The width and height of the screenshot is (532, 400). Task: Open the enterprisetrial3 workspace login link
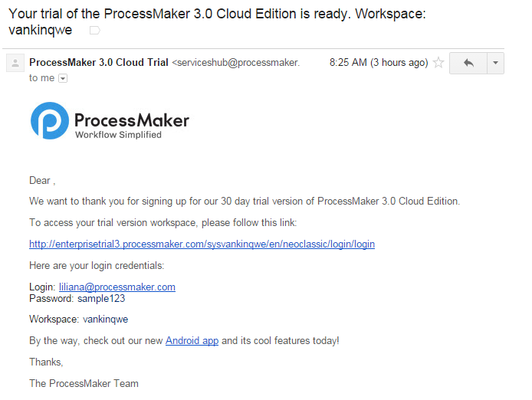coord(202,244)
